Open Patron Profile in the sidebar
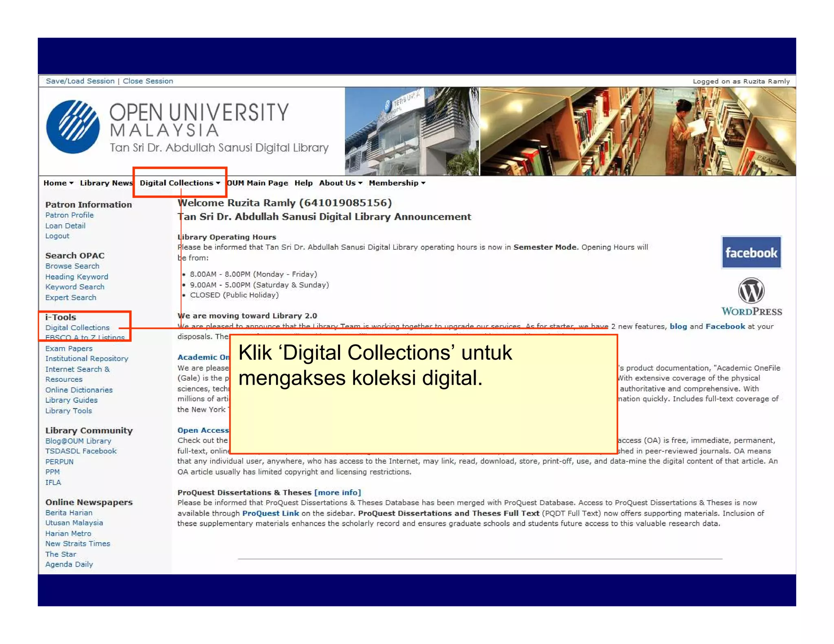Image resolution: width=834 pixels, height=644 pixels. click(x=69, y=215)
